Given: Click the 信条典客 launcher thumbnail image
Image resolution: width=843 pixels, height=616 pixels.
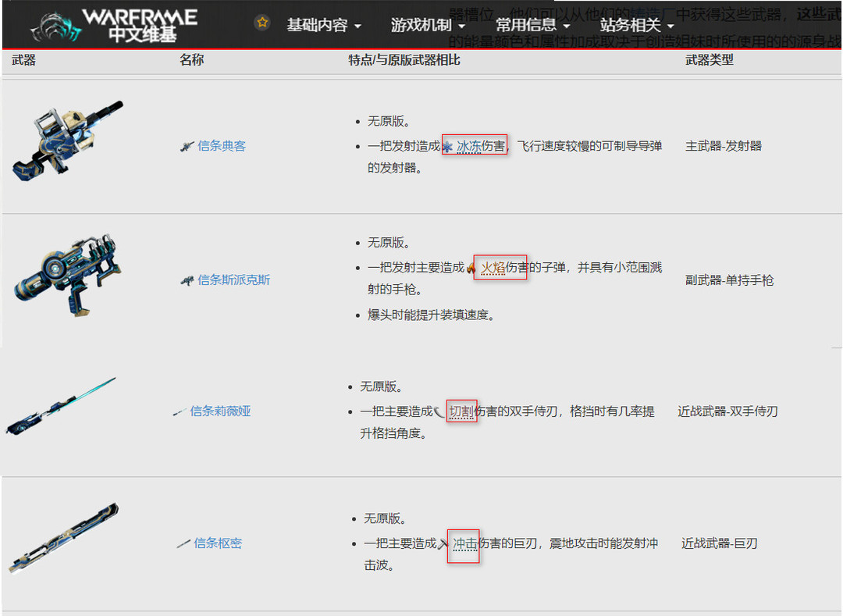Looking at the screenshot, I should point(68,141).
